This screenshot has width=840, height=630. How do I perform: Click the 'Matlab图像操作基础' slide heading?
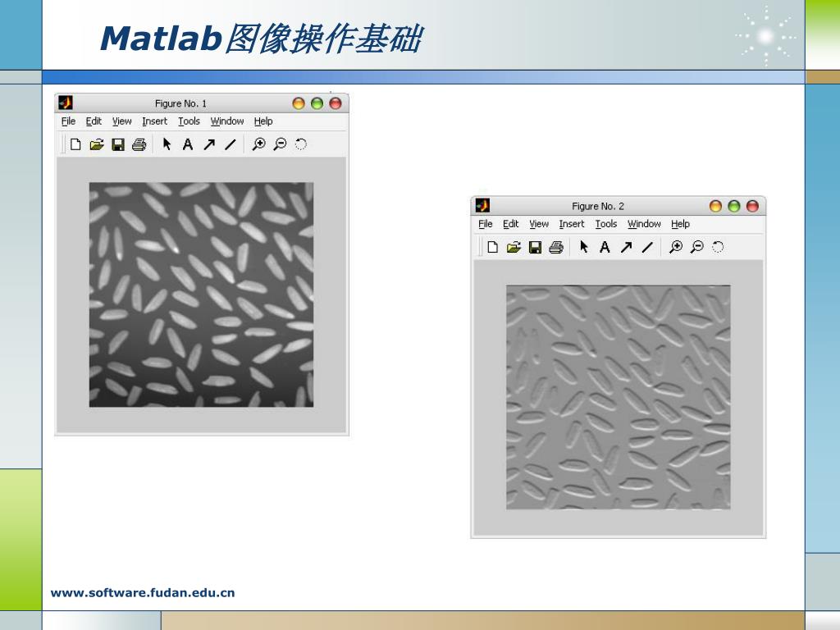tap(261, 39)
